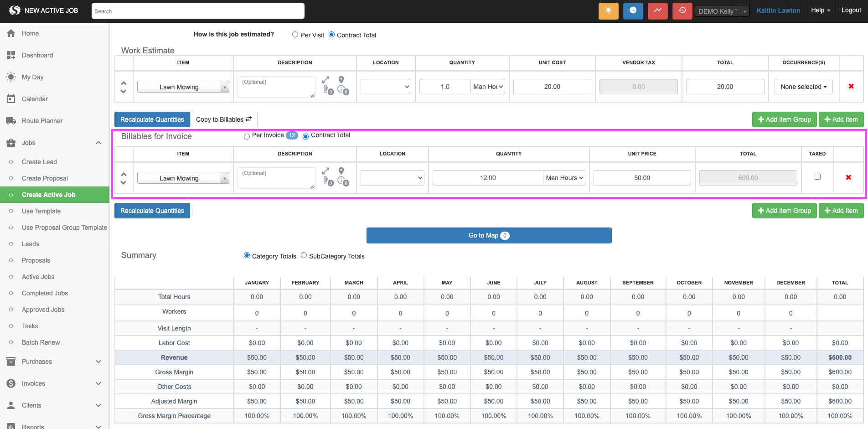
Task: Click location pin icon in Billables row
Action: tap(341, 171)
